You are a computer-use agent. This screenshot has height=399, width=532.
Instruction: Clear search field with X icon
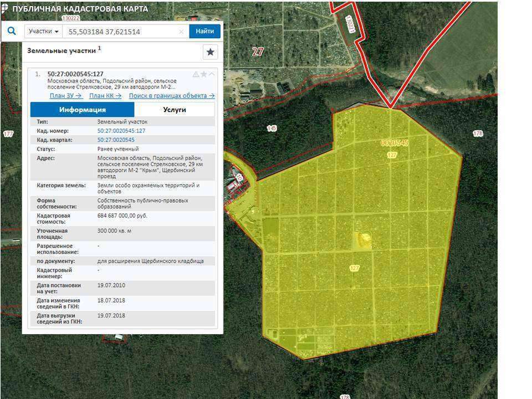(181, 32)
